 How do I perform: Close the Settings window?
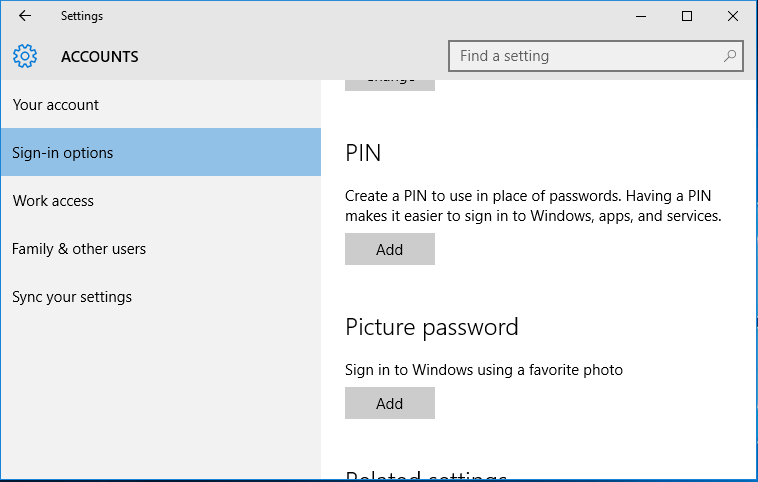(x=732, y=16)
